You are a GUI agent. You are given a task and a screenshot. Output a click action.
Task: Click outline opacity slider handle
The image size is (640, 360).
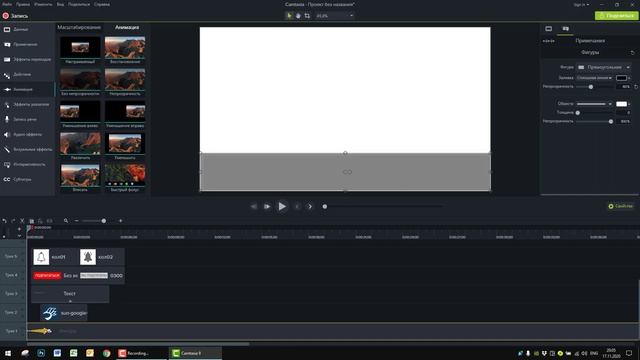point(611,121)
